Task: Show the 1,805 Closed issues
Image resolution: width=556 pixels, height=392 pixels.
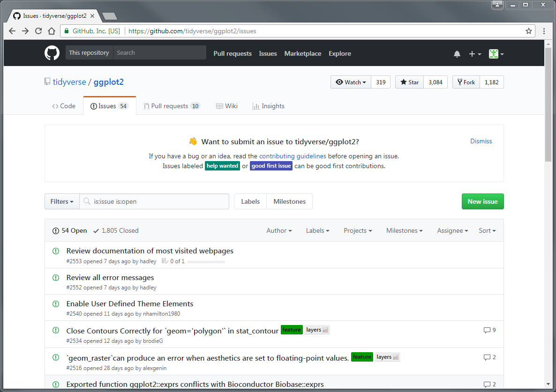Action: [116, 230]
